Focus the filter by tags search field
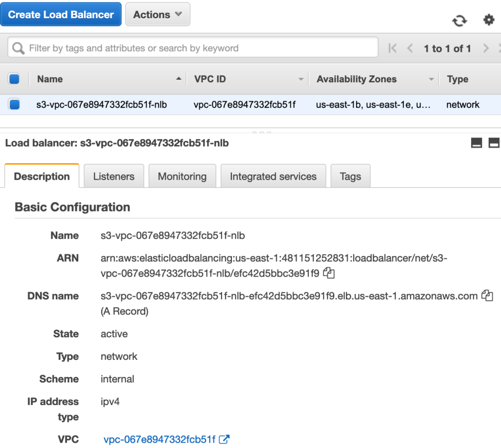Screen dimensions: 501x448 pos(193,48)
